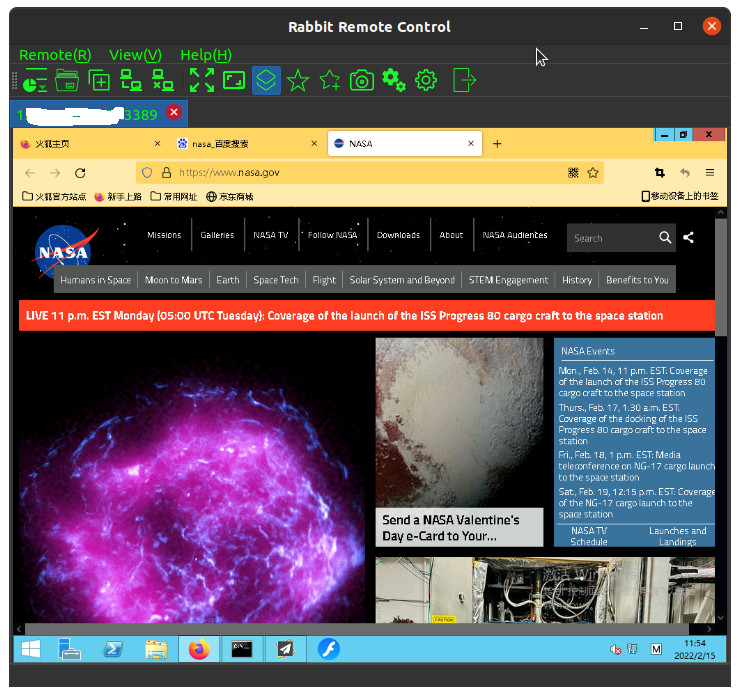This screenshot has width=740, height=696.
Task: Click the remote page vertical scrollbar
Action: point(721,277)
